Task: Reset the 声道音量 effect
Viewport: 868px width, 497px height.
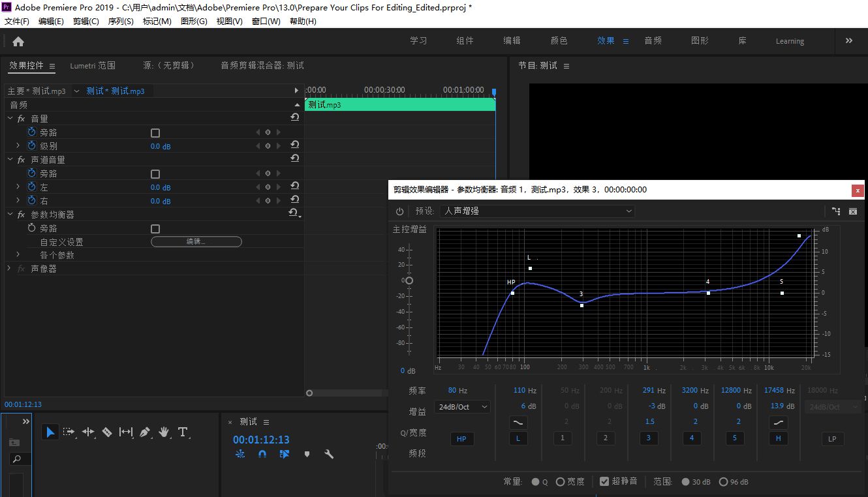Action: pyautogui.click(x=295, y=158)
